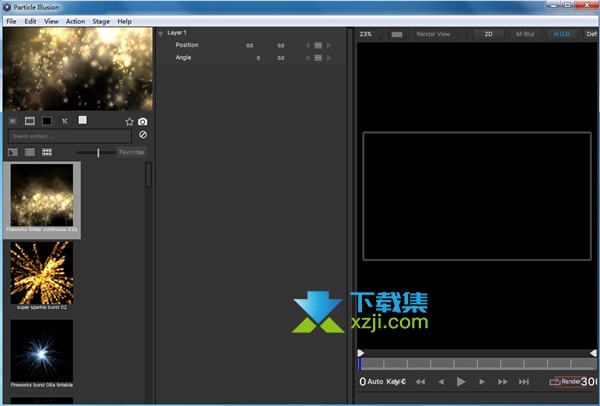The image size is (600, 406).
Task: Open the Edit menu
Action: [x=30, y=21]
